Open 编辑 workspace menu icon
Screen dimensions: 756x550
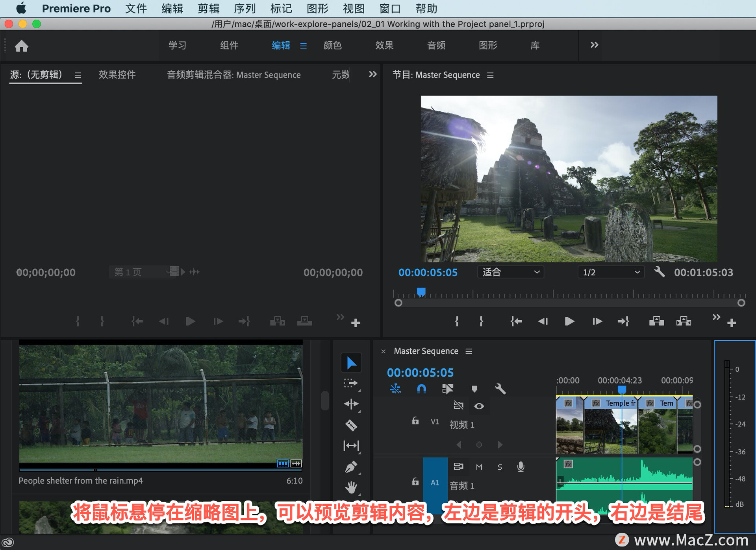pos(303,46)
